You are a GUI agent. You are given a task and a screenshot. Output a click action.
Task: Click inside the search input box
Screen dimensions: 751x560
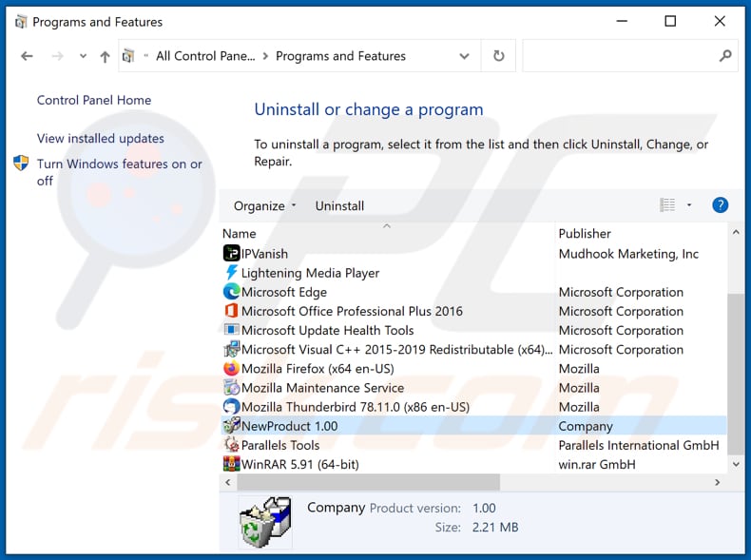pyautogui.click(x=620, y=56)
